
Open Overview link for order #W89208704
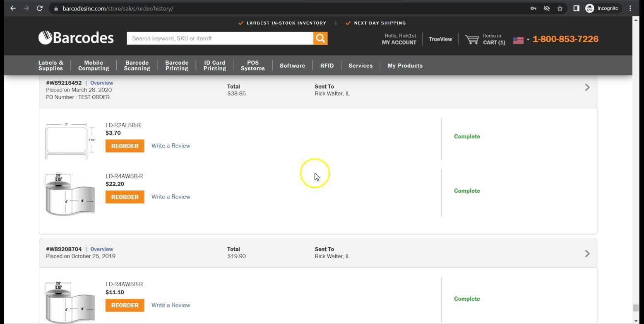coord(101,249)
